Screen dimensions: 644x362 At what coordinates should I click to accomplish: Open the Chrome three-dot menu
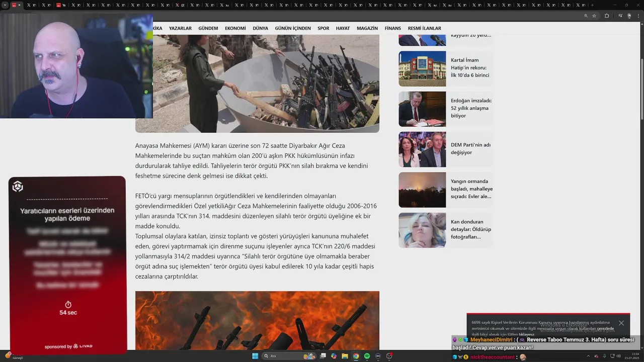click(638, 16)
